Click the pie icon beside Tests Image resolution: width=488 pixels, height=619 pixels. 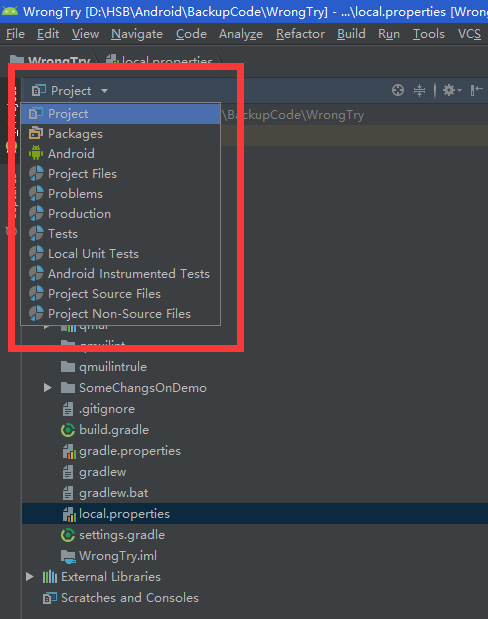[36, 234]
